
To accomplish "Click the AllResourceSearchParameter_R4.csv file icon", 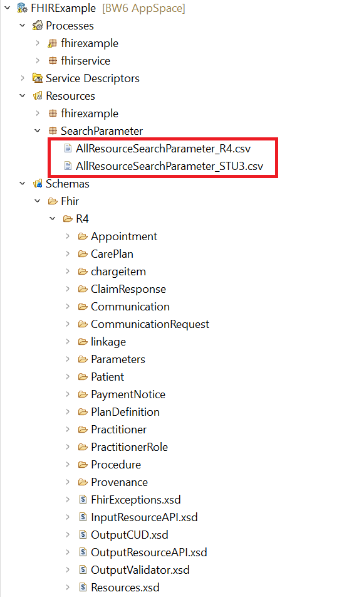I will [68, 149].
